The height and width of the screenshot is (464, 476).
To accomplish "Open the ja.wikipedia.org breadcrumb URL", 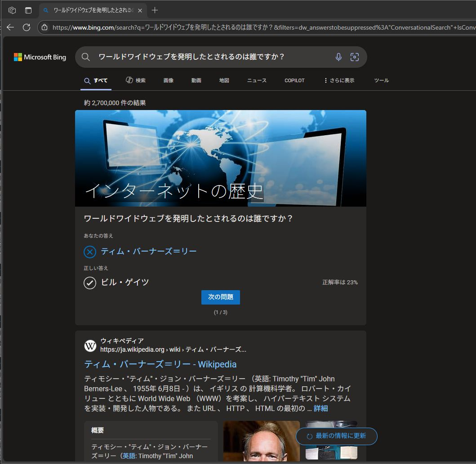I will tap(173, 349).
